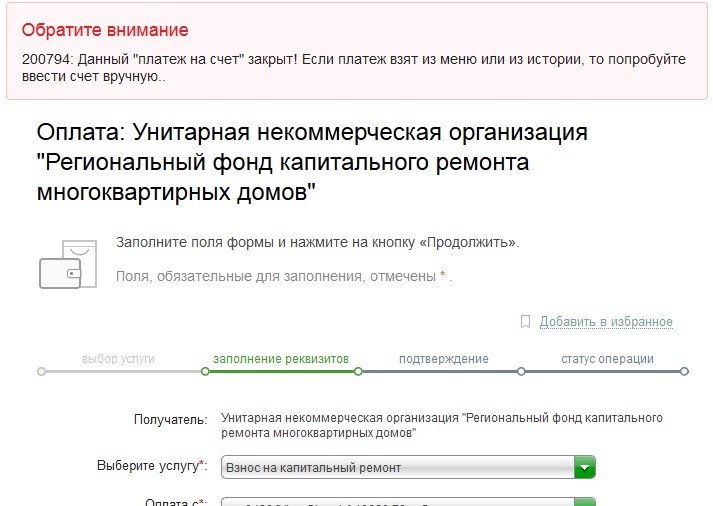
Task: Go to the 'подтверждение' step label
Action: pos(443,358)
